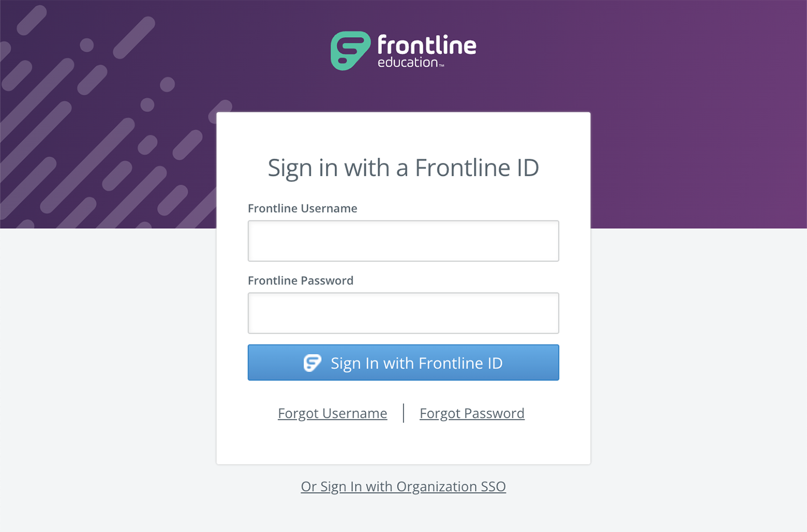Click the white "frontline" wordmark in the header
The width and height of the screenshot is (807, 532).
pyautogui.click(x=427, y=45)
